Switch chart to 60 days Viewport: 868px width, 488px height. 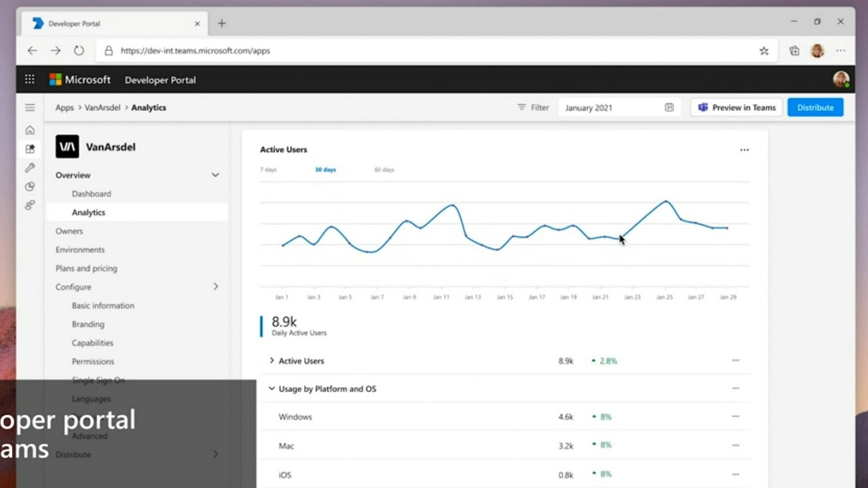click(384, 170)
